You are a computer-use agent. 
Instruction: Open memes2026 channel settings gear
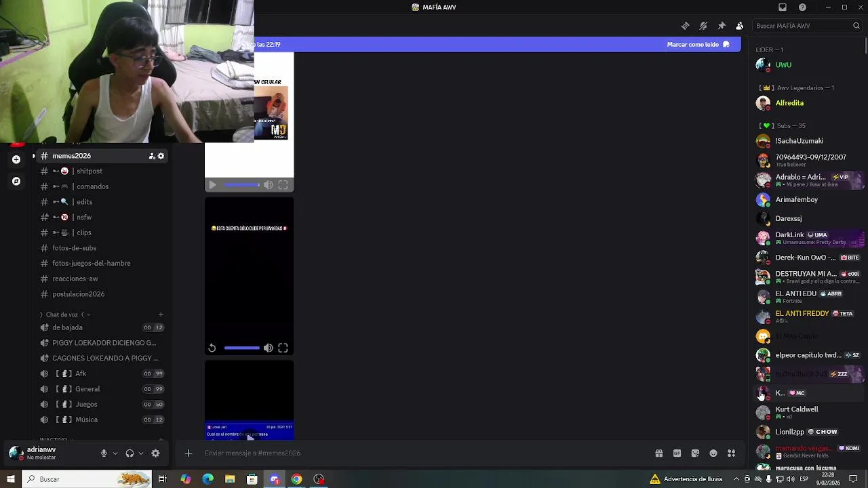pyautogui.click(x=161, y=156)
